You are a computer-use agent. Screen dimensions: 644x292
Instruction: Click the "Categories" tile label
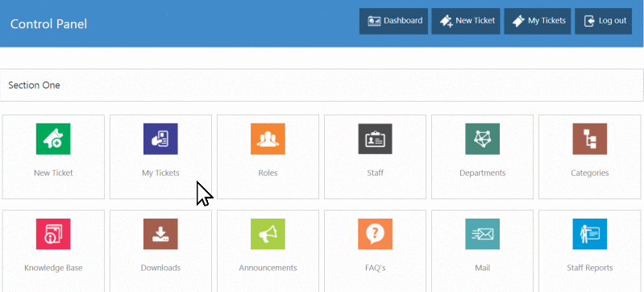point(590,173)
